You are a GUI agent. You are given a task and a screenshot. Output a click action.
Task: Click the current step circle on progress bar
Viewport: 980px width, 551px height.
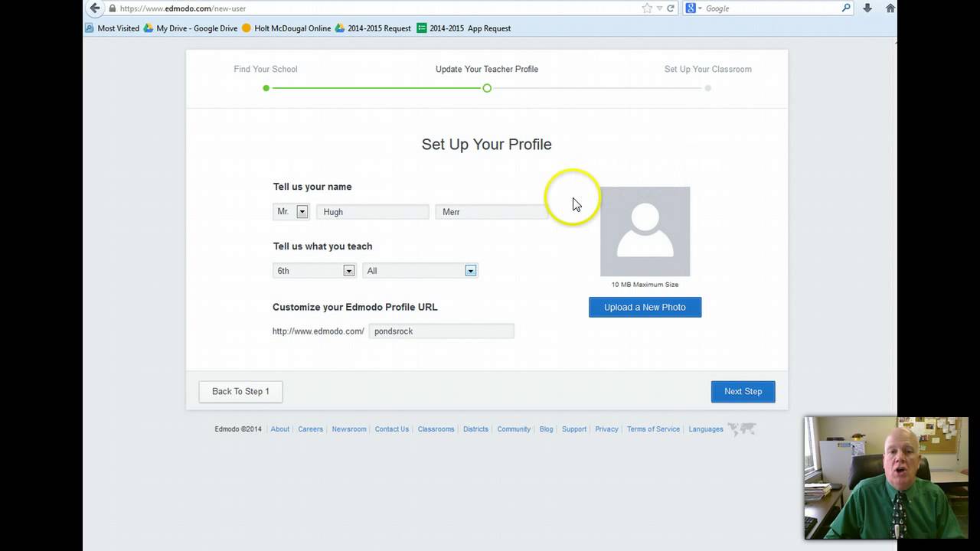coord(487,88)
